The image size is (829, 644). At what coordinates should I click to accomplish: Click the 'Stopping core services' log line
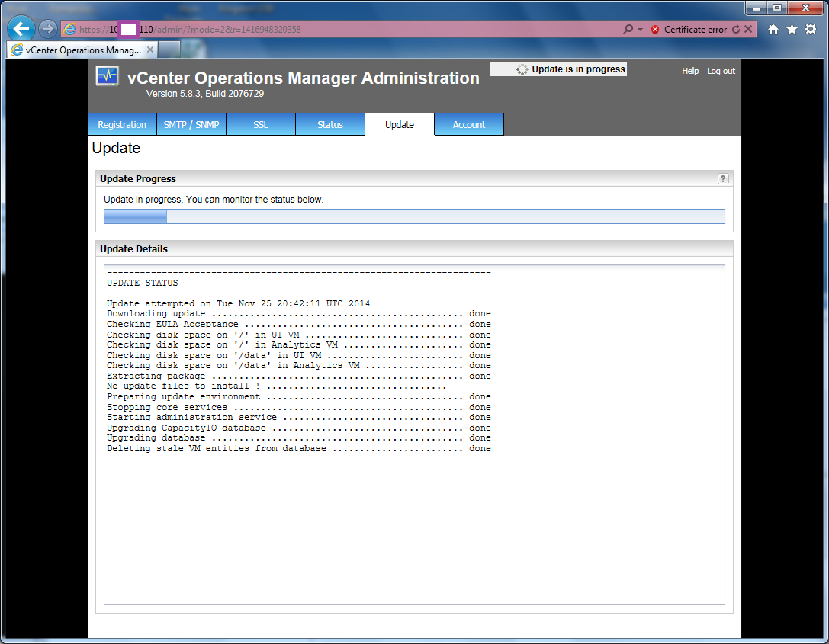pyautogui.click(x=299, y=407)
